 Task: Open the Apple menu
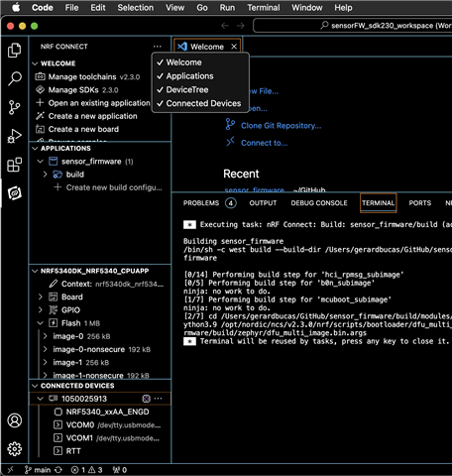(x=16, y=8)
